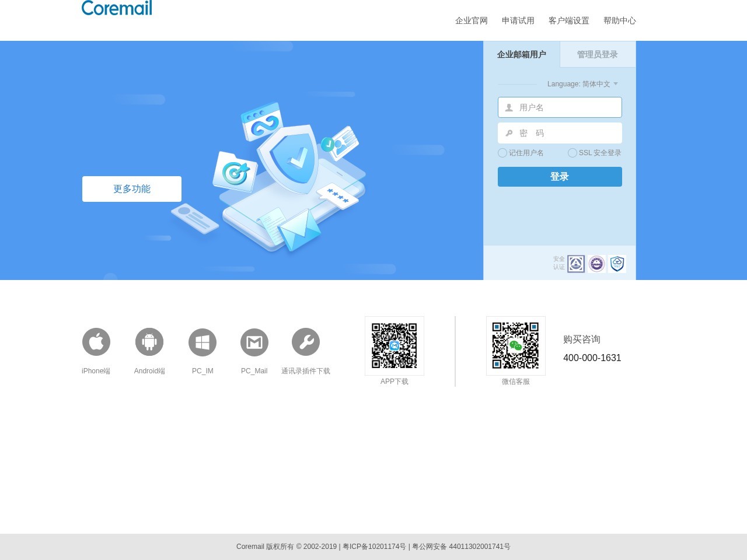Open the Language 简体中文 dropdown
The image size is (747, 560).
pyautogui.click(x=582, y=84)
